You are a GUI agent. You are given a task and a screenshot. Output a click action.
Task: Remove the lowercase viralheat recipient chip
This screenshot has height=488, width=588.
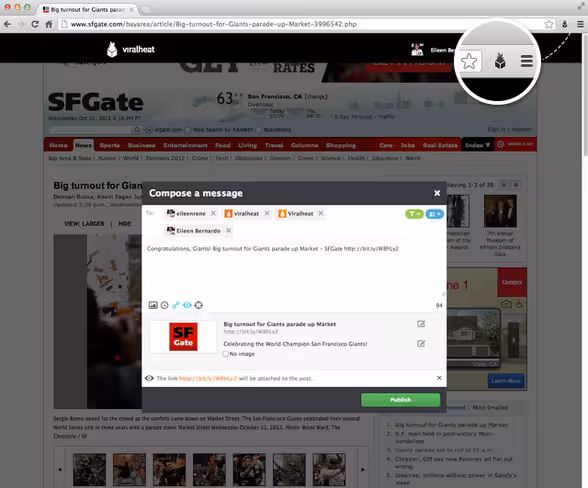267,213
